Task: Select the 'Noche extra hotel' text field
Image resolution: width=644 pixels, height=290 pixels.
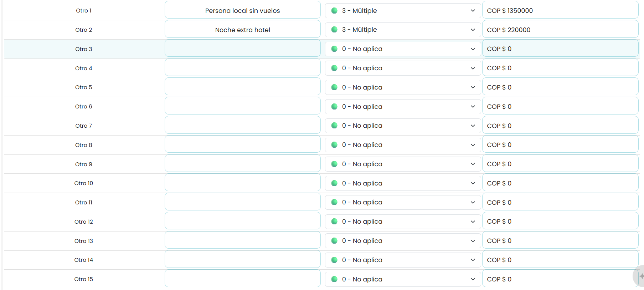Action: (x=242, y=29)
